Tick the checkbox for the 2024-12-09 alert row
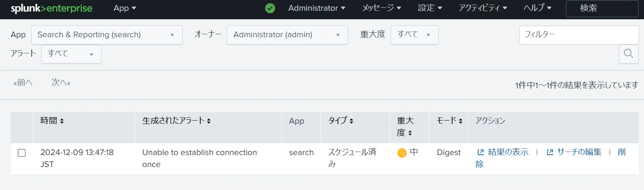 (x=22, y=153)
